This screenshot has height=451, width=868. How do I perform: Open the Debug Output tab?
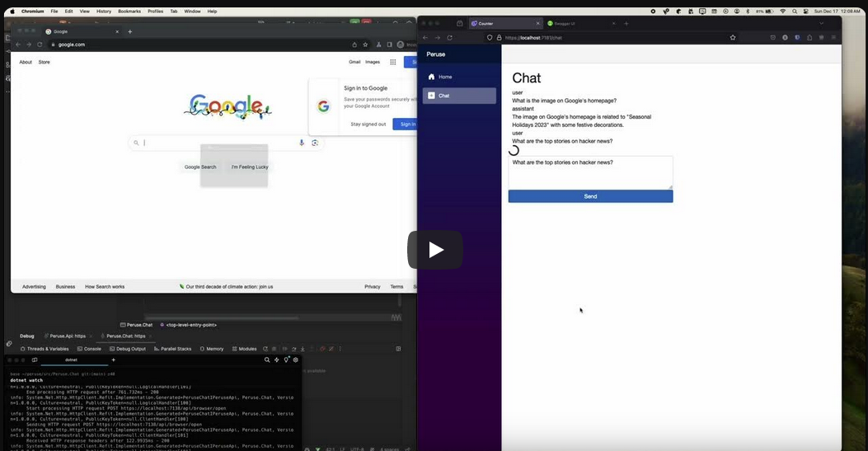128,350
